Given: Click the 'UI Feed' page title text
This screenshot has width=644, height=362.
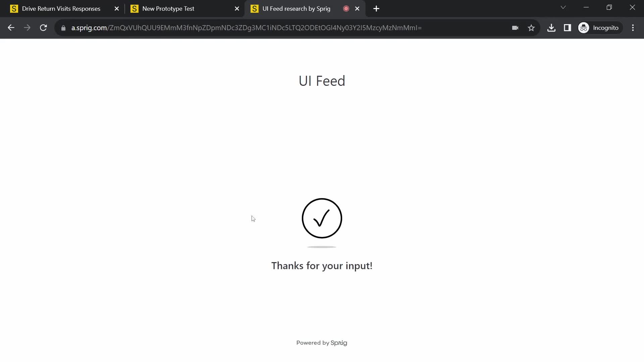Looking at the screenshot, I should coord(322,80).
